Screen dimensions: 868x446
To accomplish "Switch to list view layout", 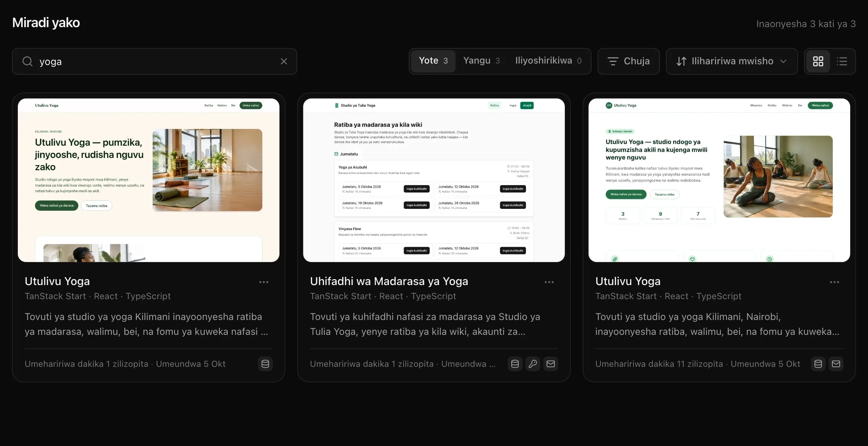I will [842, 61].
